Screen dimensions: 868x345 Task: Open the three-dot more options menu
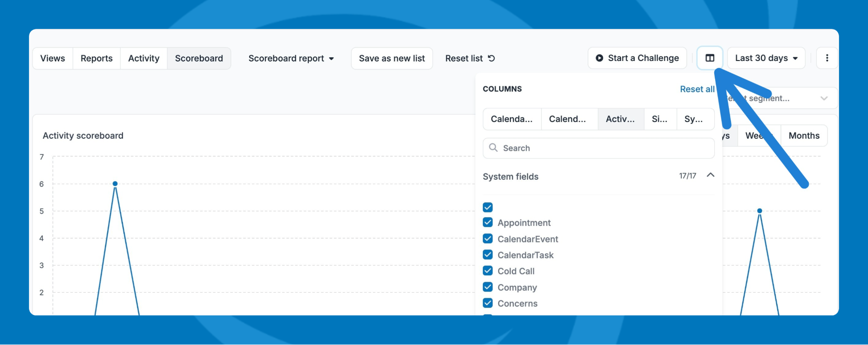(x=827, y=58)
